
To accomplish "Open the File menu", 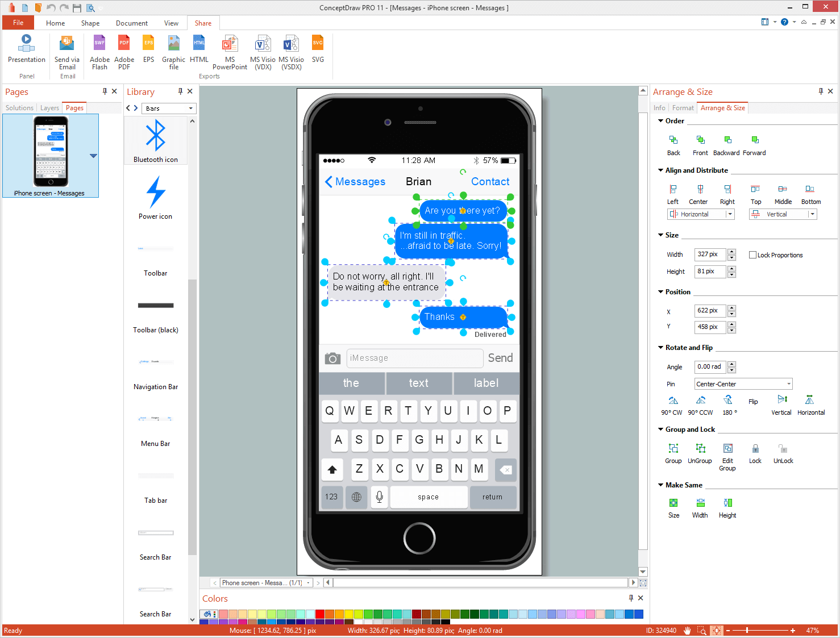I will [x=18, y=23].
